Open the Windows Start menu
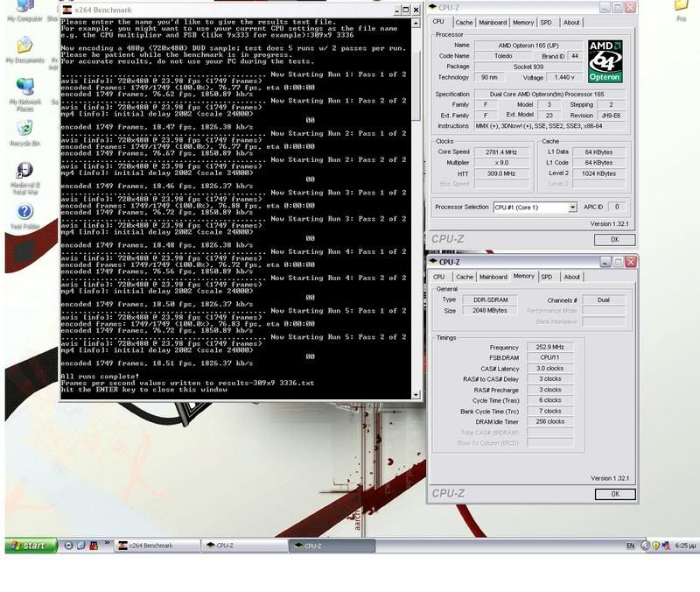700x592 pixels. 31,546
